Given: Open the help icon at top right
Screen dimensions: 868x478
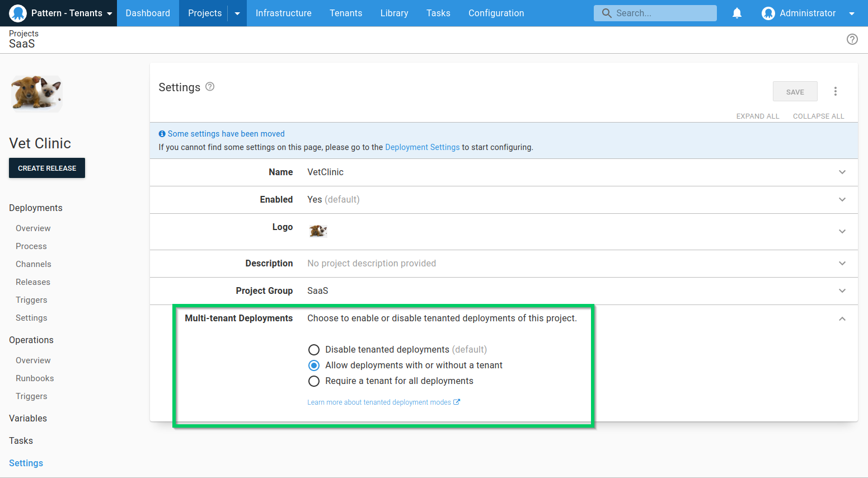Looking at the screenshot, I should click(x=852, y=39).
